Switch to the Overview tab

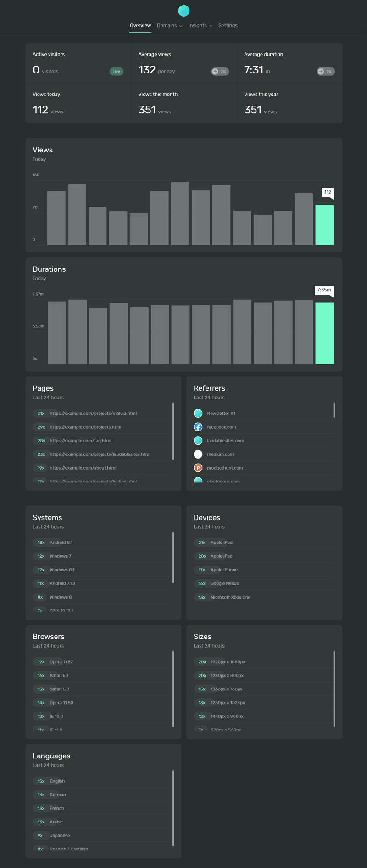[x=140, y=26]
